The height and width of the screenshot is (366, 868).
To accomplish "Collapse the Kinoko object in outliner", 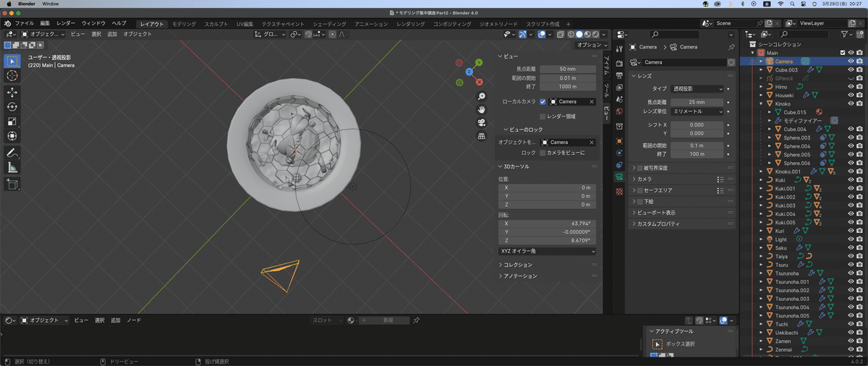I will (x=761, y=104).
